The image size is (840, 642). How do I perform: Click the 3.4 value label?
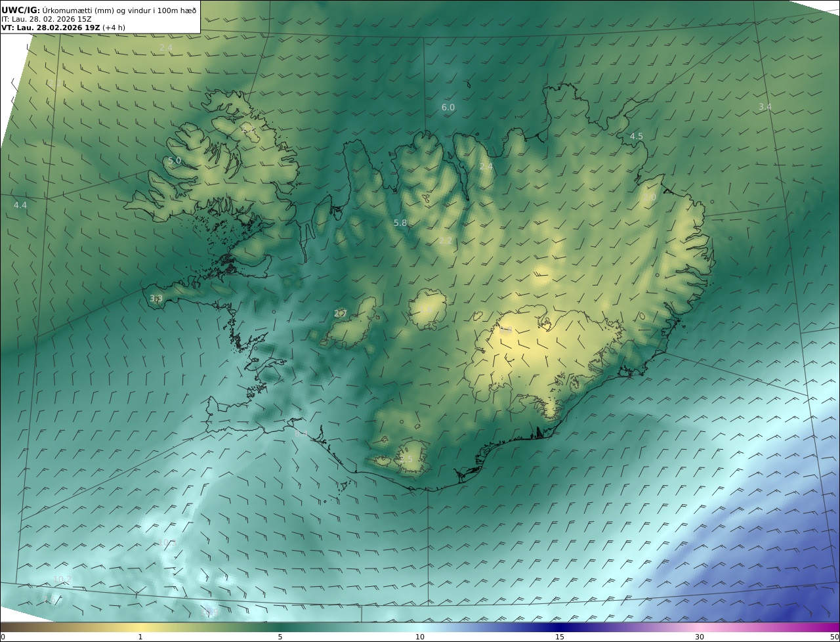click(x=765, y=106)
